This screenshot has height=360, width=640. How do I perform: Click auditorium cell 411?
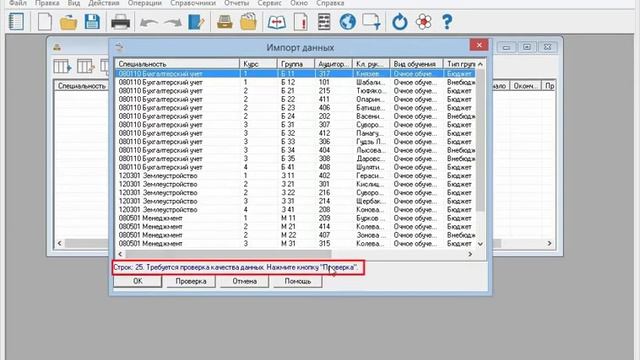324,99
